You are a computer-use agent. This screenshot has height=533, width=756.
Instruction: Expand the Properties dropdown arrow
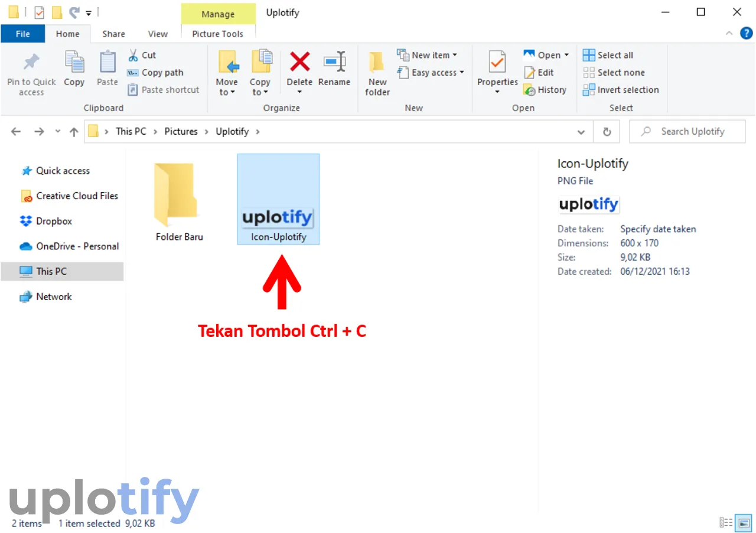(x=497, y=92)
